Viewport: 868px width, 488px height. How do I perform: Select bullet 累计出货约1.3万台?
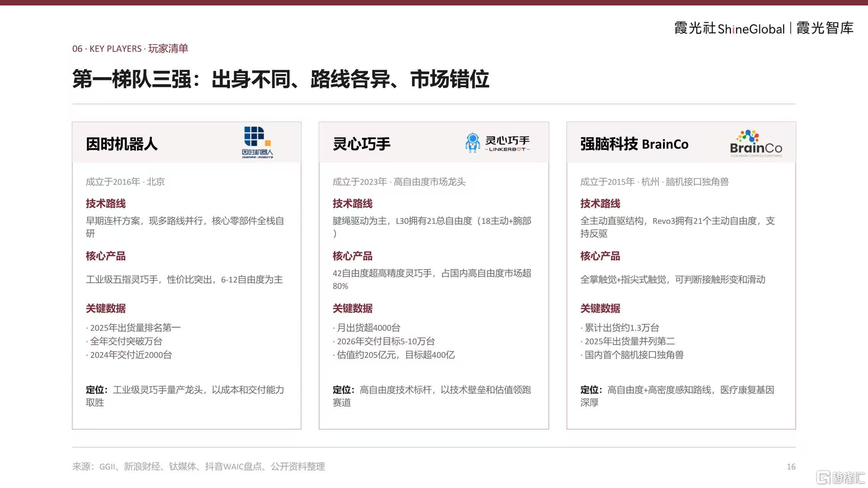[620, 328]
